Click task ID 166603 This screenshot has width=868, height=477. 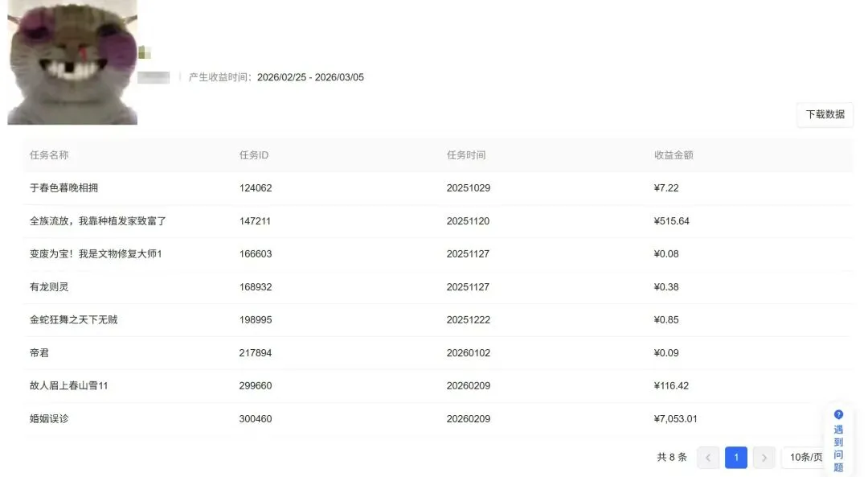(x=256, y=253)
